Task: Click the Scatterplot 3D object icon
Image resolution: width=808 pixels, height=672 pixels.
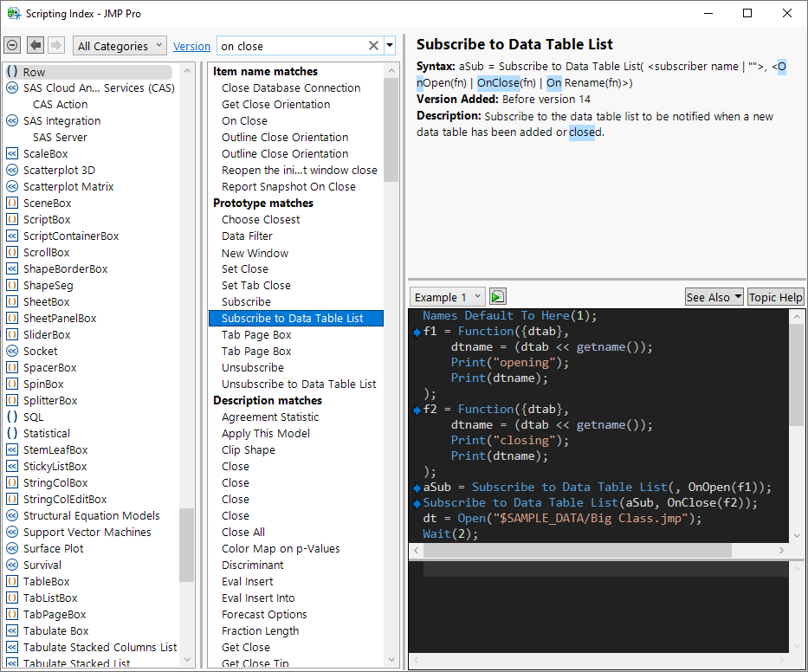Action: pos(12,171)
